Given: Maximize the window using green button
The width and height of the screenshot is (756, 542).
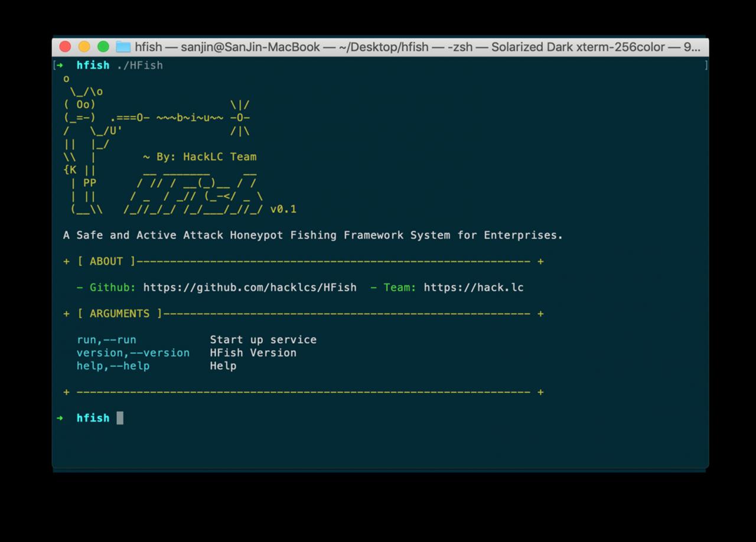Looking at the screenshot, I should pyautogui.click(x=103, y=47).
